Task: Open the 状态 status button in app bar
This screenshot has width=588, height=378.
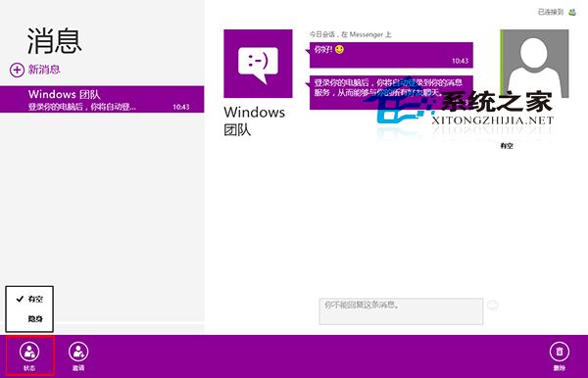Action: coord(29,355)
